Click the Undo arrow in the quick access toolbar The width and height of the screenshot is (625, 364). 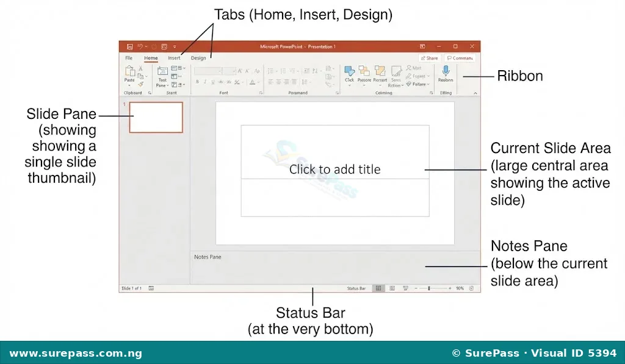click(140, 46)
